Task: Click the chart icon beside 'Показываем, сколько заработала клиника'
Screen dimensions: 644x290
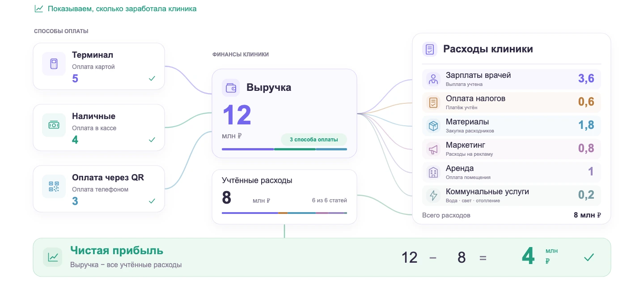Action: [x=39, y=9]
